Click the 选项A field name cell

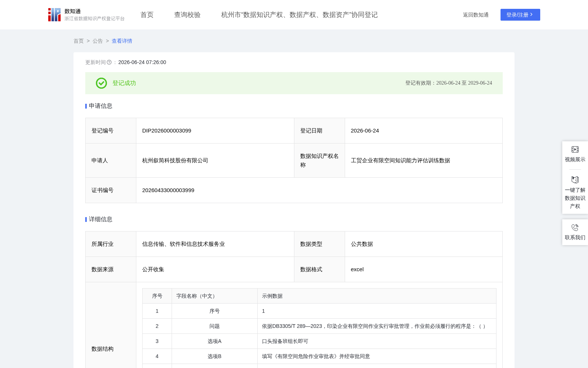215,341
